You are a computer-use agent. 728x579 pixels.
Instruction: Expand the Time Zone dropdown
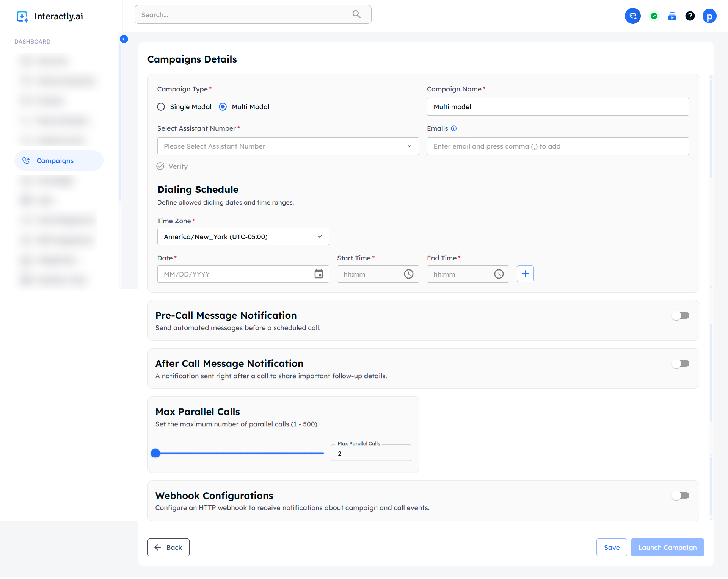[x=243, y=237]
